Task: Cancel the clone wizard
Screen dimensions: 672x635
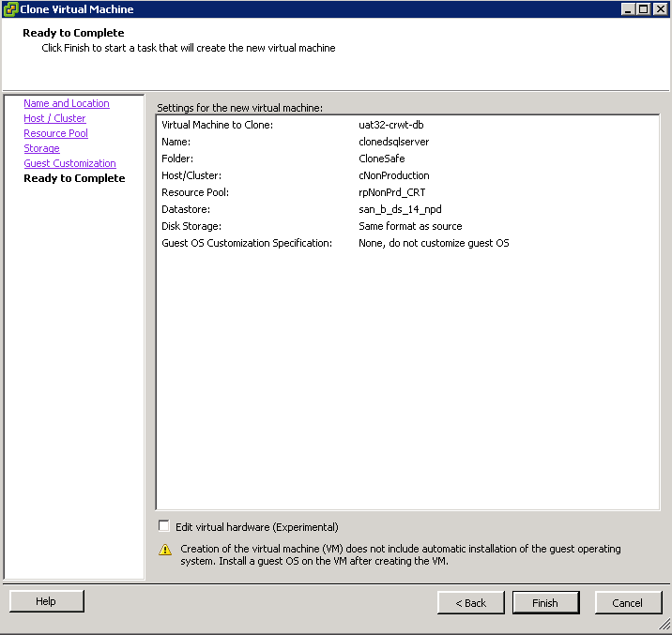Action: [x=628, y=603]
